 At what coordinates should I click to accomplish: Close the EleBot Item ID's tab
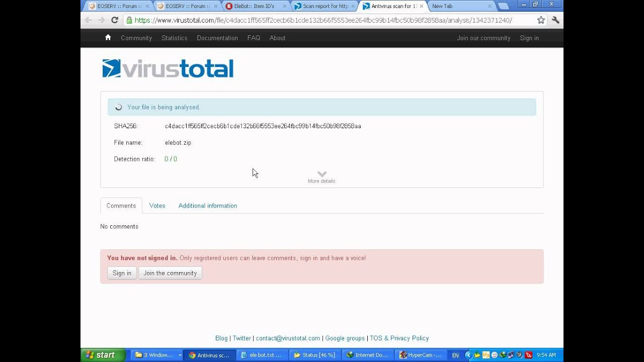coord(285,7)
